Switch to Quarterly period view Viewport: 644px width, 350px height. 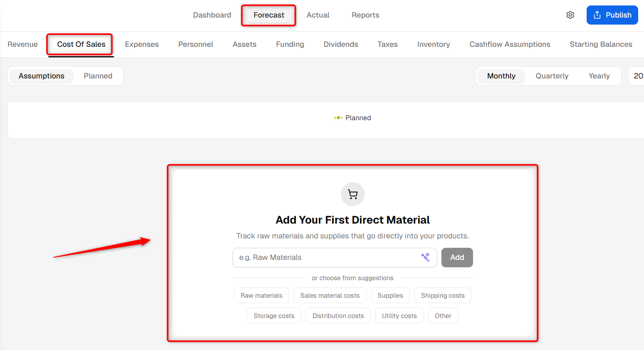click(552, 76)
